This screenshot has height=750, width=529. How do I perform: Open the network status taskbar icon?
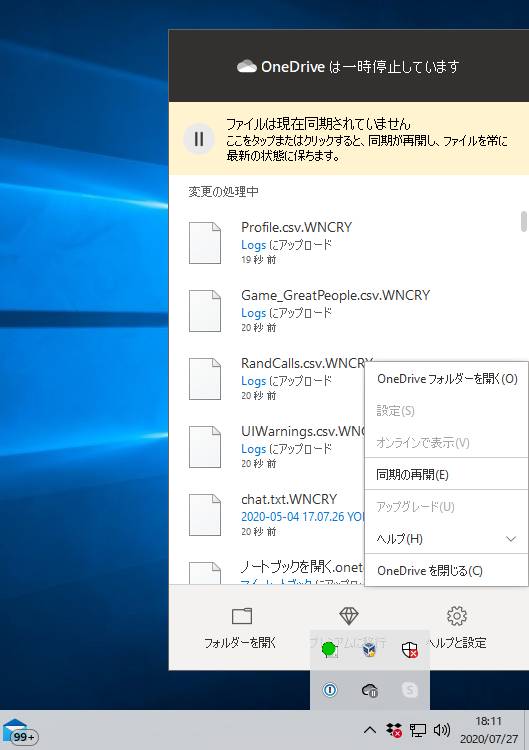(x=418, y=730)
